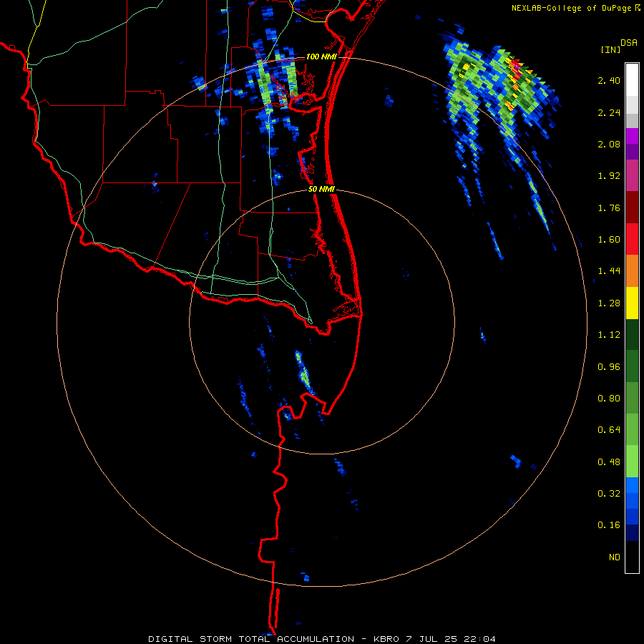Click the 2.08 legend value
644x644 pixels.
[609, 144]
